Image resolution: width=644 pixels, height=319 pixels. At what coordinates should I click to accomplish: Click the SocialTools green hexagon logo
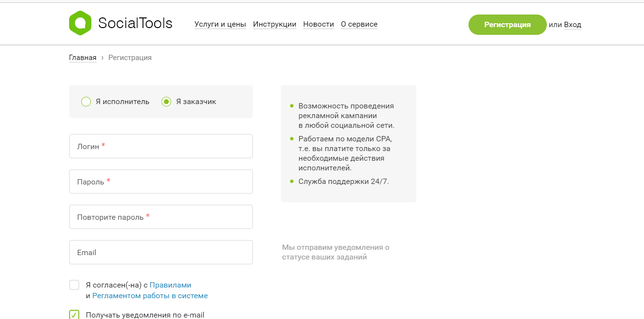point(81,22)
